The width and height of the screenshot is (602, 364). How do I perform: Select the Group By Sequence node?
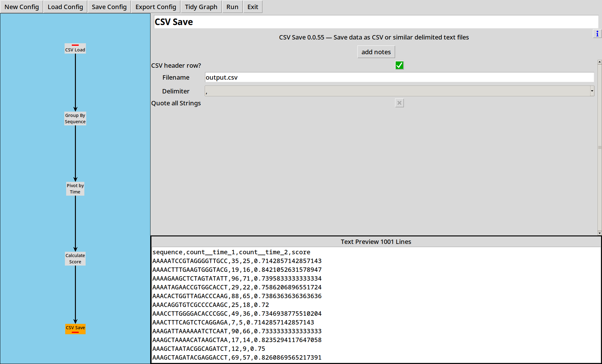75,119
